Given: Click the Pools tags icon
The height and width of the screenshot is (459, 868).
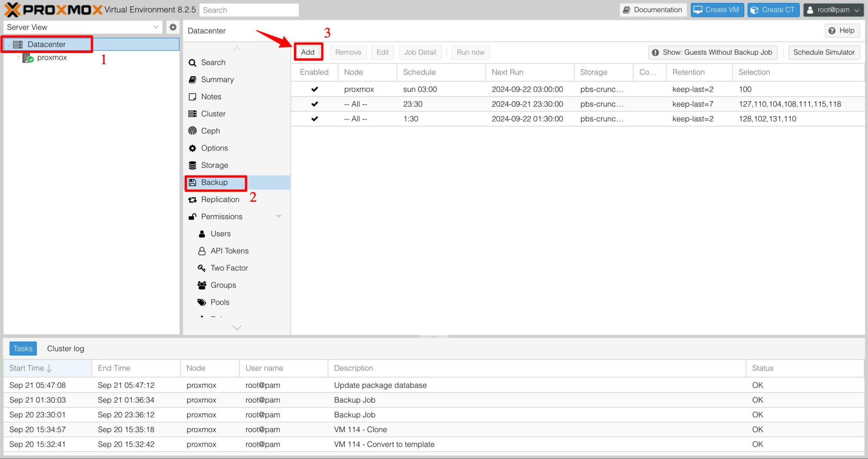Looking at the screenshot, I should click(x=202, y=302).
